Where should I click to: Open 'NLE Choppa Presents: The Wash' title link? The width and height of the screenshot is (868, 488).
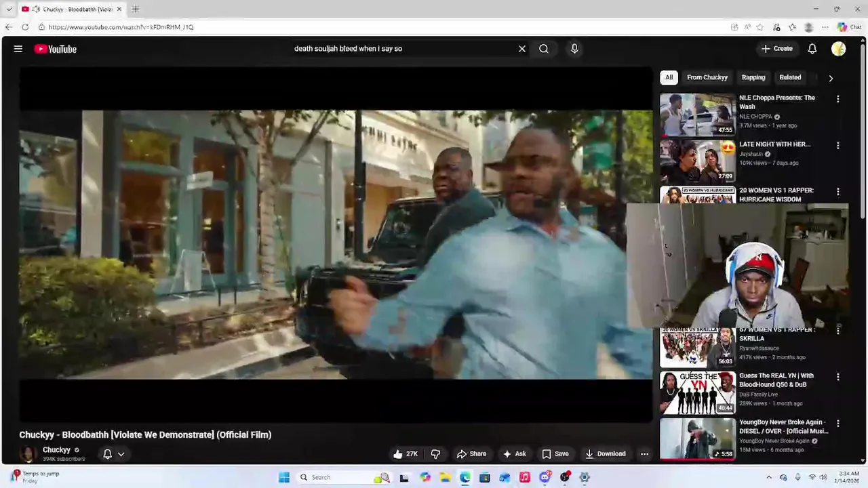tap(777, 102)
